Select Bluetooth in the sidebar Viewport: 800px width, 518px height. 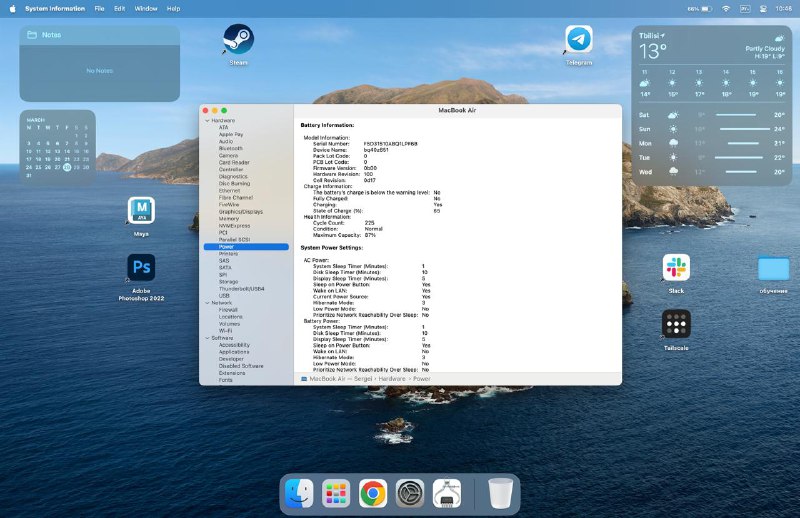point(231,148)
